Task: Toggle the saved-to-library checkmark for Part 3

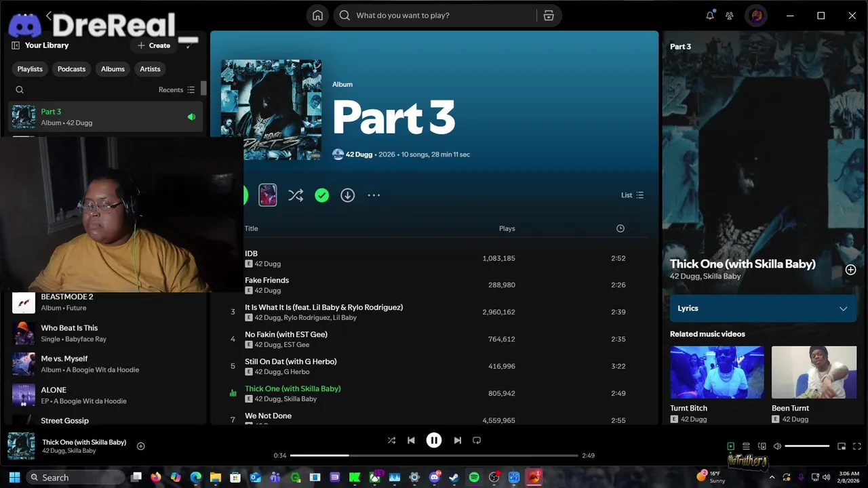Action: [x=321, y=195]
